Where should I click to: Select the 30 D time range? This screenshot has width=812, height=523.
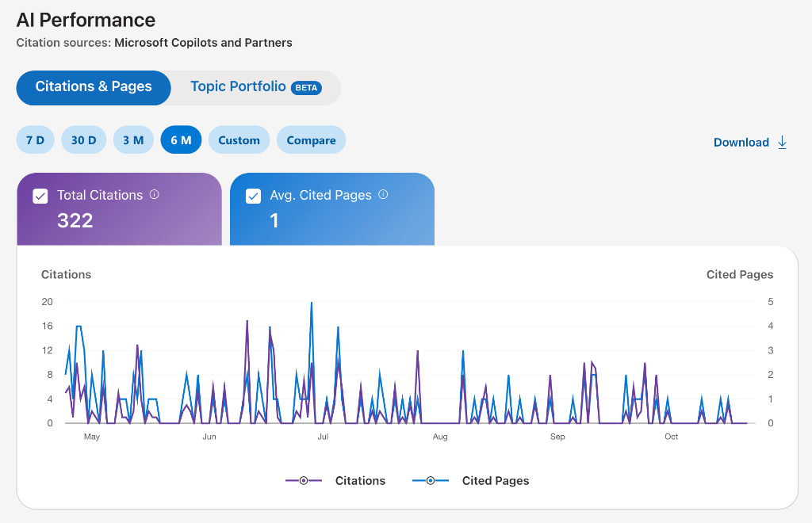[x=83, y=140]
